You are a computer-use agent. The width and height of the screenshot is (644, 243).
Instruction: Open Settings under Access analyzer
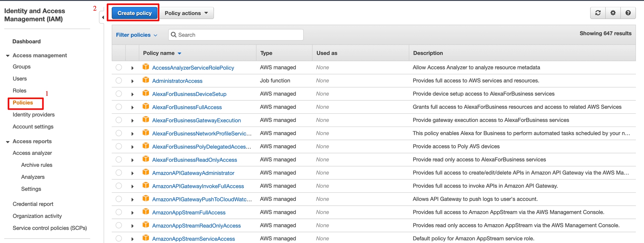pos(31,189)
